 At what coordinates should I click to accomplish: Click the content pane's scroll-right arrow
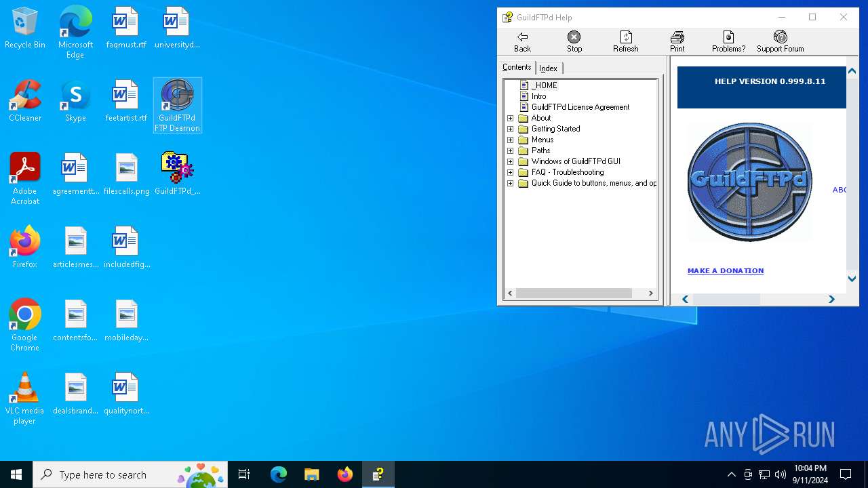831,299
